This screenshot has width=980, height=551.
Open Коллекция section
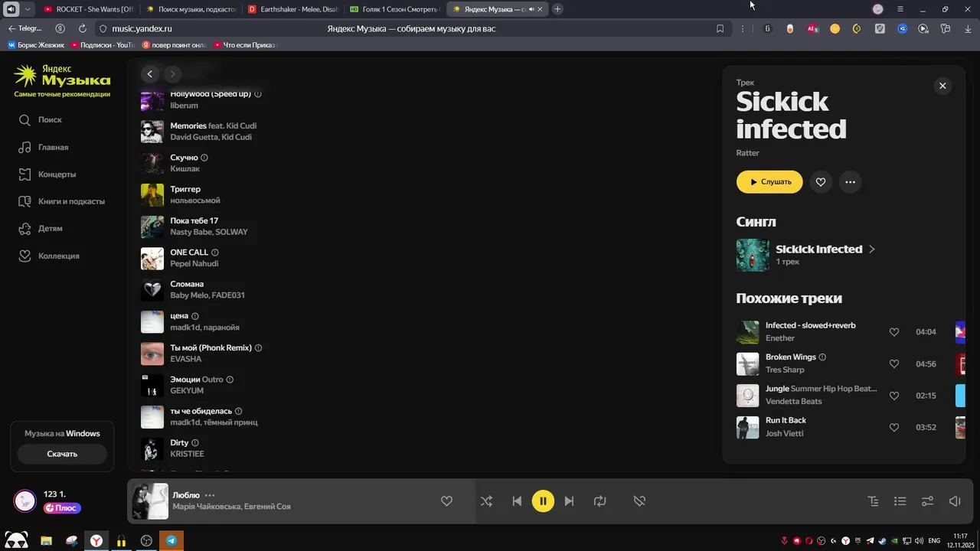48,256
